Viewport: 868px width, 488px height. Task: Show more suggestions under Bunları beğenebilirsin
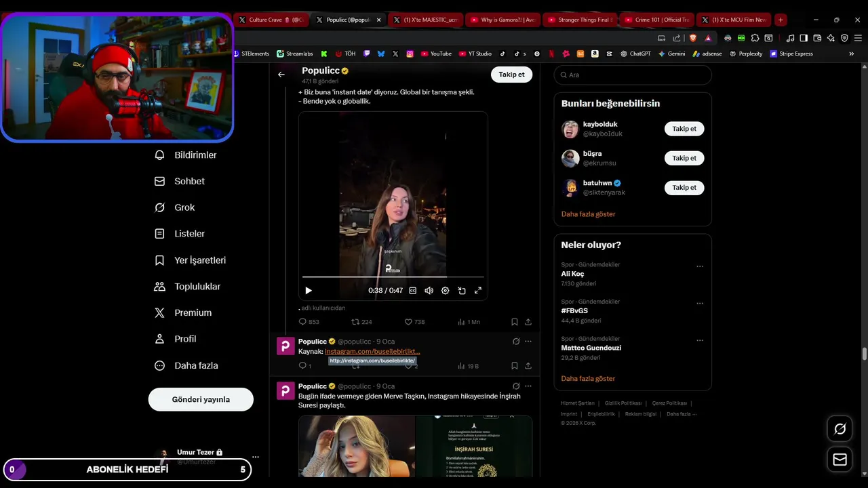coord(588,214)
